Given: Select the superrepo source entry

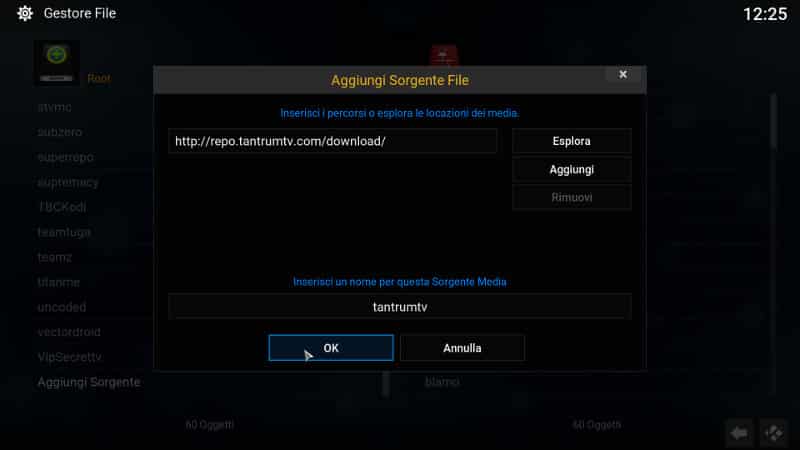Looking at the screenshot, I should pos(66,157).
